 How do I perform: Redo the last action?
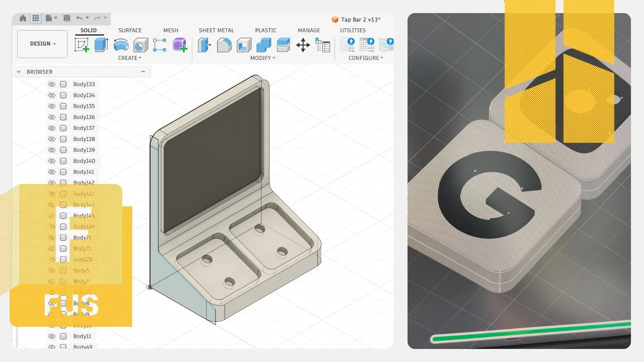97,18
